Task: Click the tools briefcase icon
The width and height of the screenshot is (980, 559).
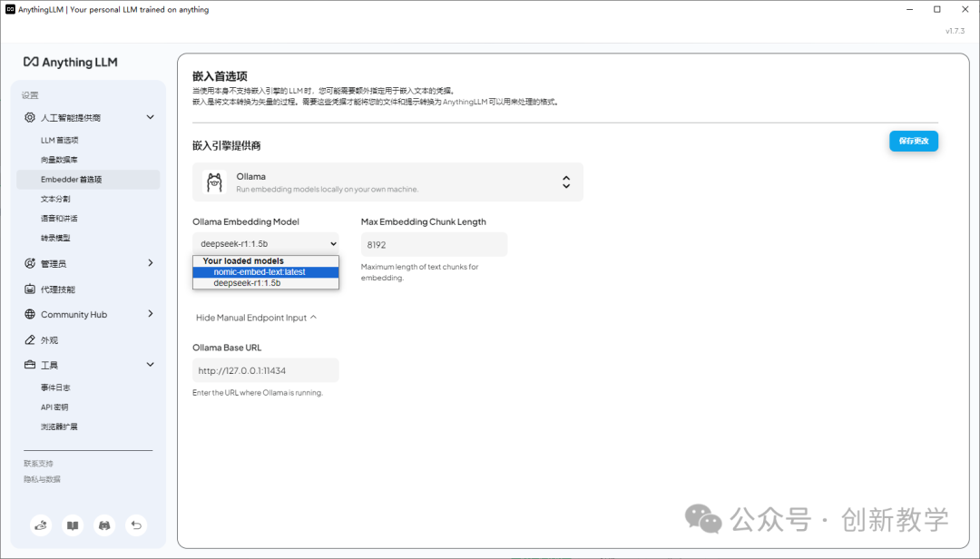Action: (x=29, y=365)
